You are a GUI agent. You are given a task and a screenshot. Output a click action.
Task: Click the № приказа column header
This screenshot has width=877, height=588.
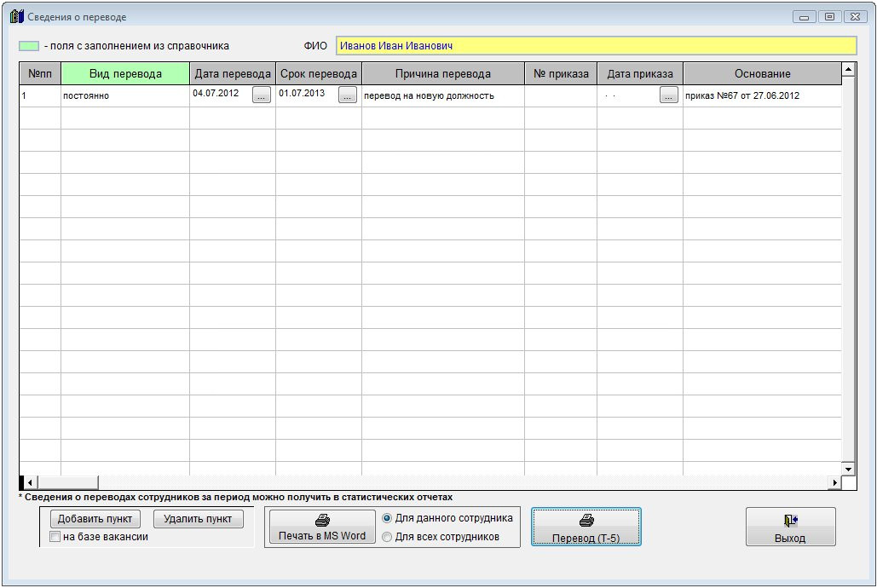tap(561, 74)
